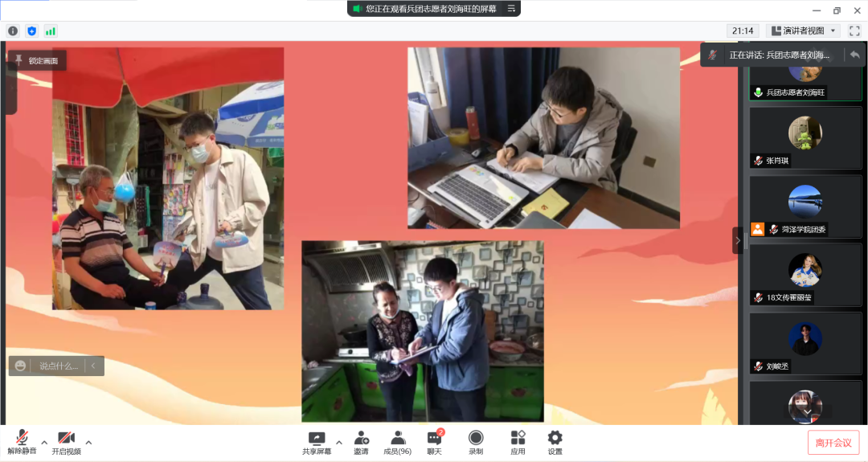Expand the 演讲者视图 view dropdown
This screenshot has height=462, width=868.
click(x=804, y=31)
